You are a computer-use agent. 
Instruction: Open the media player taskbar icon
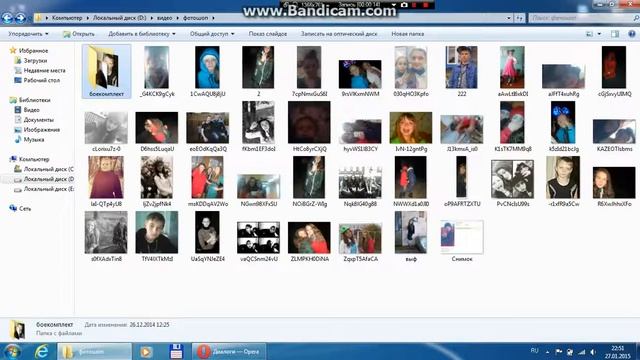pos(146,351)
